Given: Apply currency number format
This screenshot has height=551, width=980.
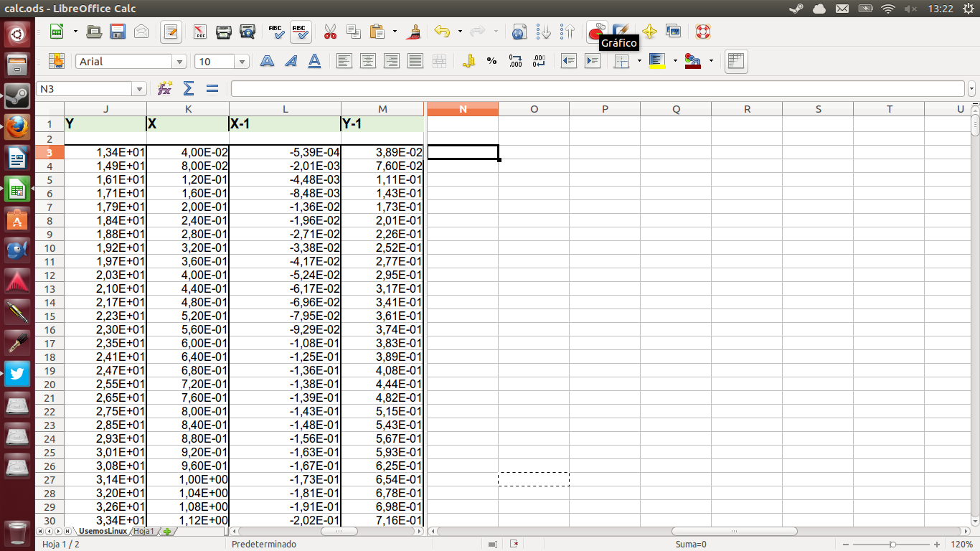Looking at the screenshot, I should point(468,61).
